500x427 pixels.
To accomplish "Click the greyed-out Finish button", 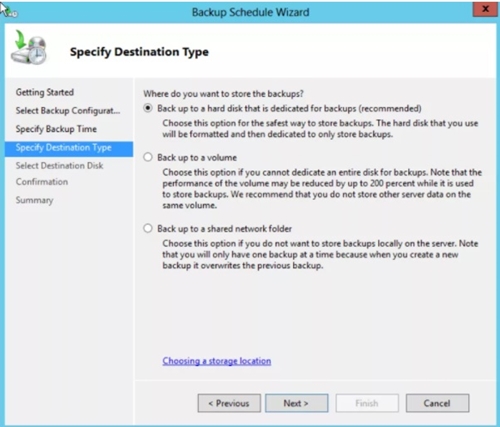I will pyautogui.click(x=367, y=403).
